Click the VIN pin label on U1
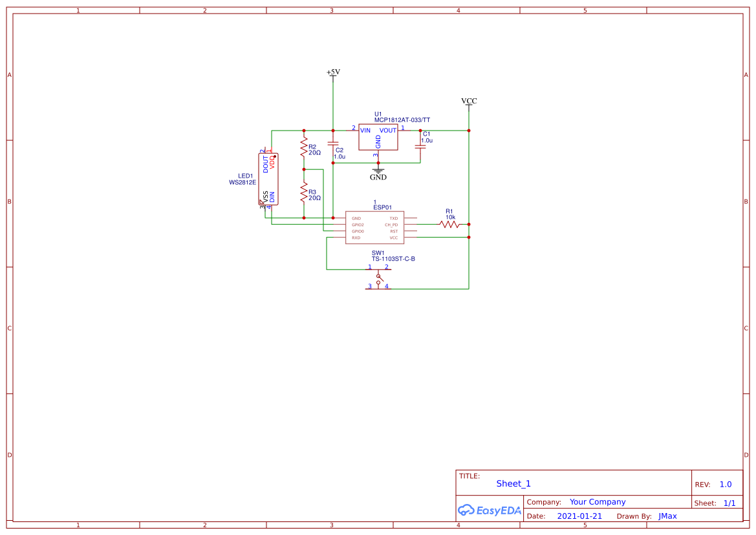The width and height of the screenshot is (756, 535). point(365,131)
